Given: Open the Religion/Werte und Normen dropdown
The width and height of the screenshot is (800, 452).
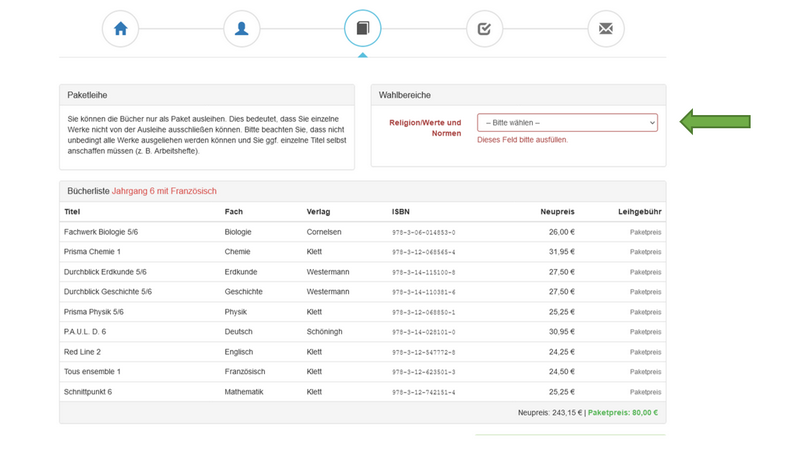Looking at the screenshot, I should tap(567, 123).
